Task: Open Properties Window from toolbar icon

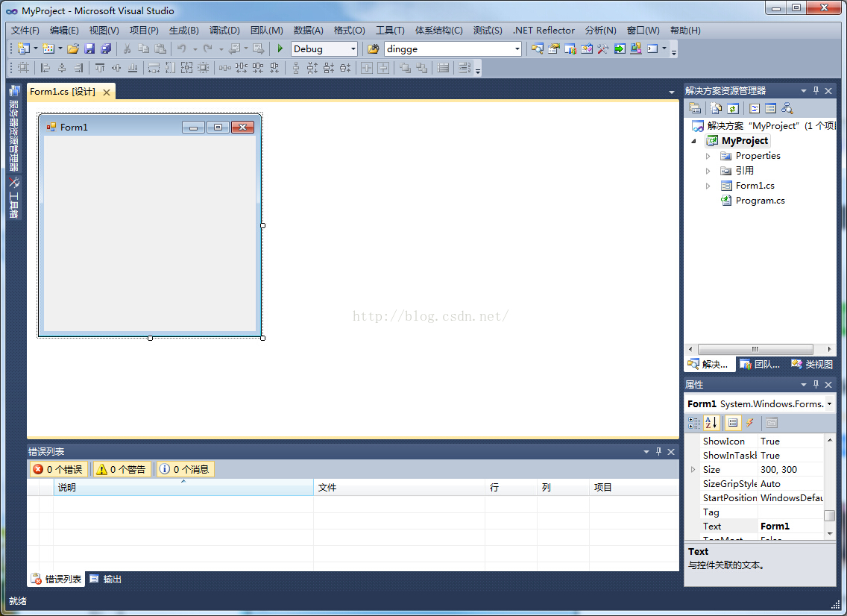Action: tap(554, 48)
